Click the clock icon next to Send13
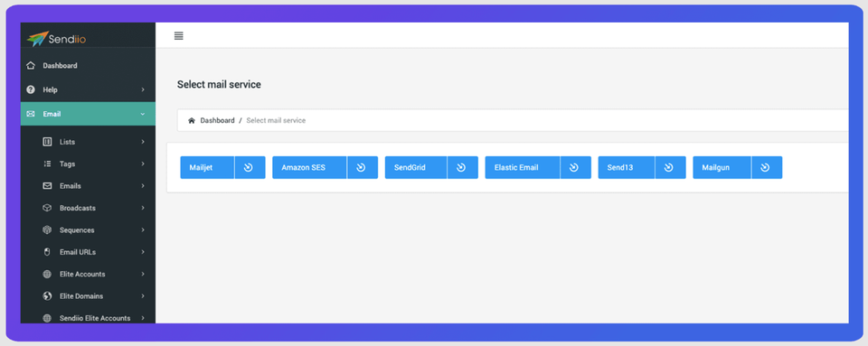This screenshot has height=346, width=868. click(x=669, y=167)
